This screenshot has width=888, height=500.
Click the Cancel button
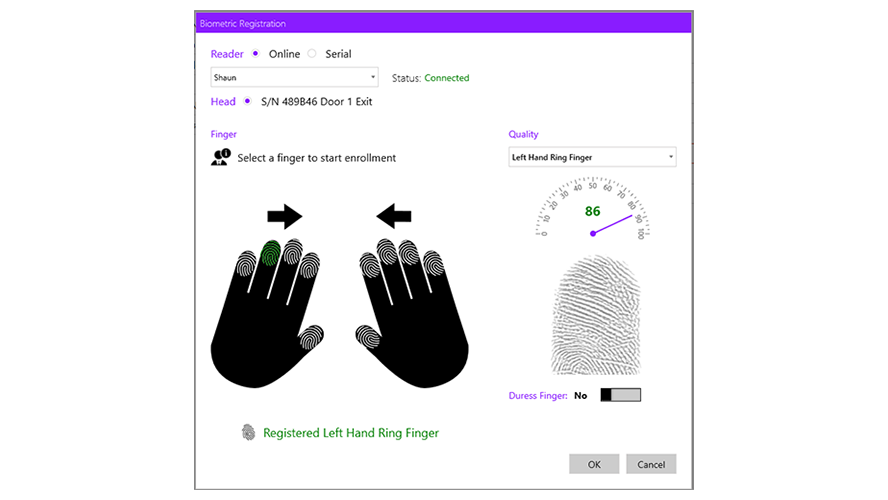point(651,464)
